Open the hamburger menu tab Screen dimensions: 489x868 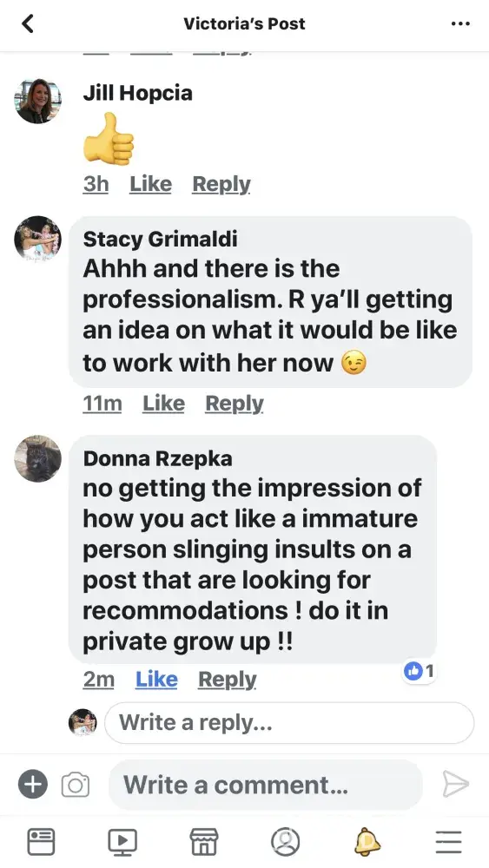click(448, 842)
